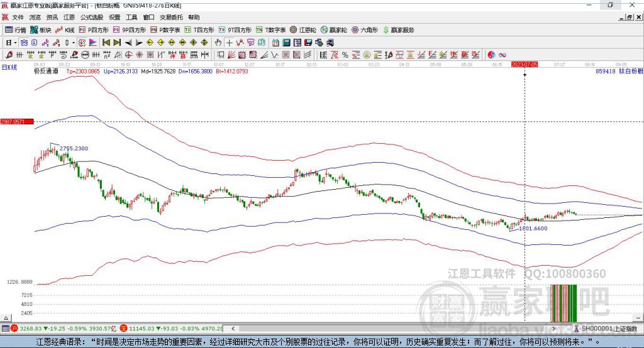
Task: Click the Bt=1412.0793 indicator value
Action: (231, 71)
